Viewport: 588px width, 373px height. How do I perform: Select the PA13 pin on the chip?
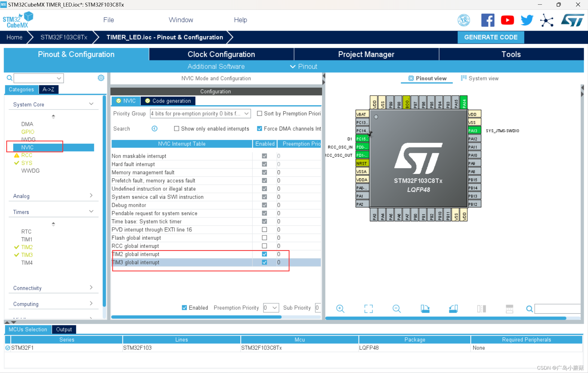tap(474, 131)
